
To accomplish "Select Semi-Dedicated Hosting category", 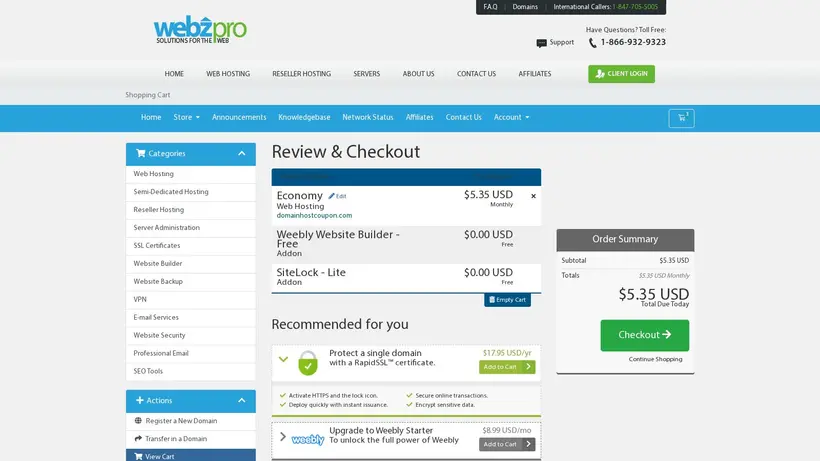I will (x=191, y=192).
